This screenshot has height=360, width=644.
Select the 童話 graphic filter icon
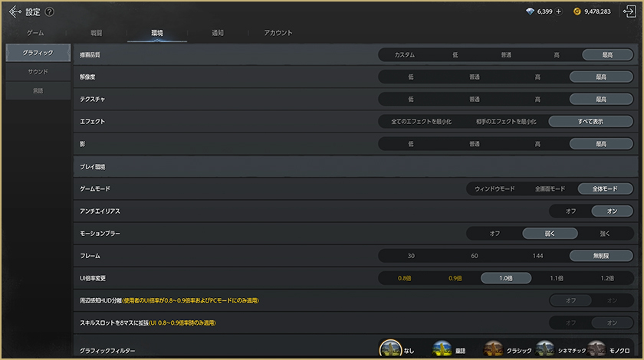(x=442, y=350)
